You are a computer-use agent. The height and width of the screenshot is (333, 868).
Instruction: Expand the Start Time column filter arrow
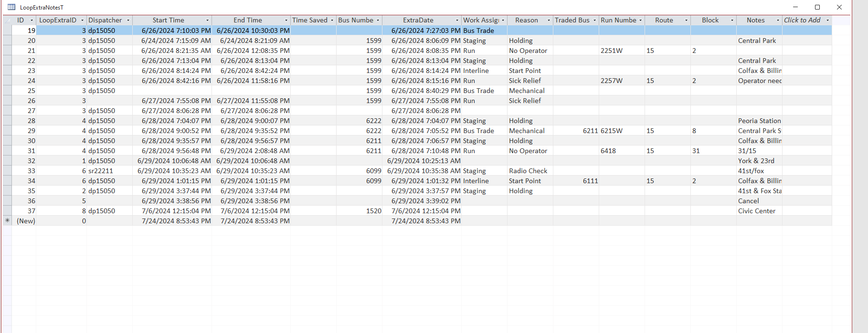[x=207, y=20]
